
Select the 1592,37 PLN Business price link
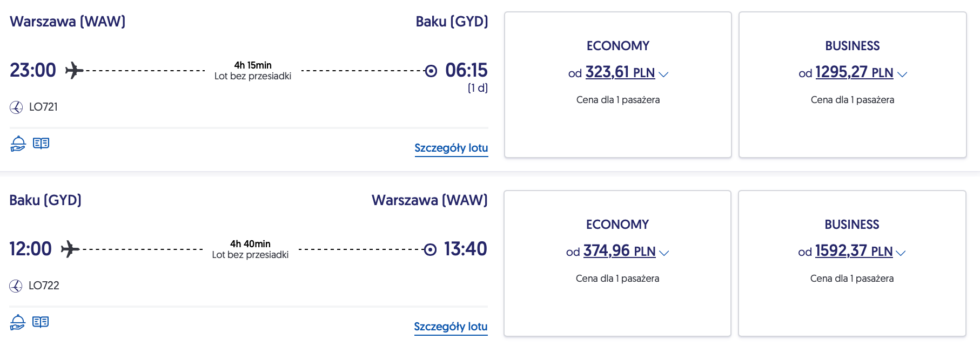click(x=854, y=251)
